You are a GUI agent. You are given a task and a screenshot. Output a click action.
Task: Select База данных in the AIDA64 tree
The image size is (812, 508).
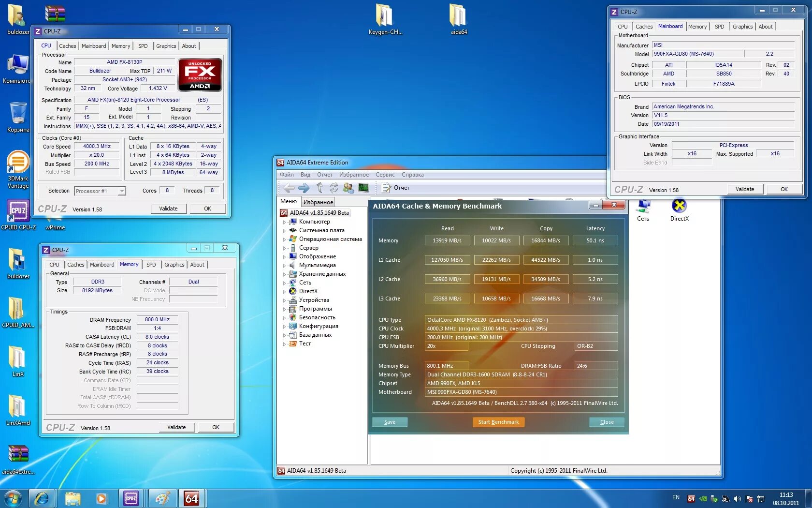click(x=315, y=335)
